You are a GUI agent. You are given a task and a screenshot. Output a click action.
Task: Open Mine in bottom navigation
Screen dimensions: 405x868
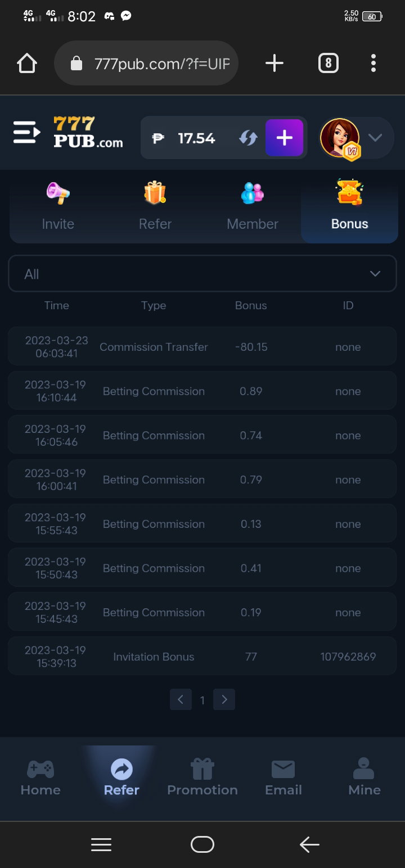point(364,777)
